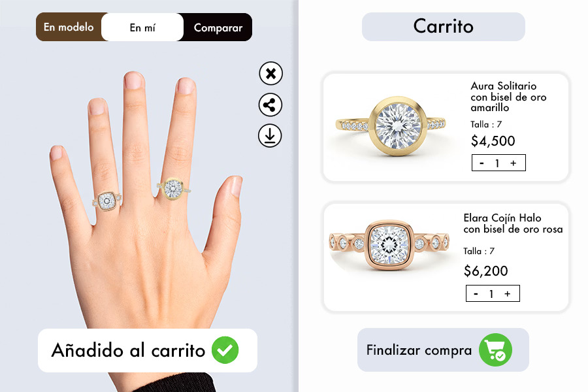This screenshot has height=392, width=588.
Task: Increase quantity of Aura Solitario ring
Action: click(514, 163)
